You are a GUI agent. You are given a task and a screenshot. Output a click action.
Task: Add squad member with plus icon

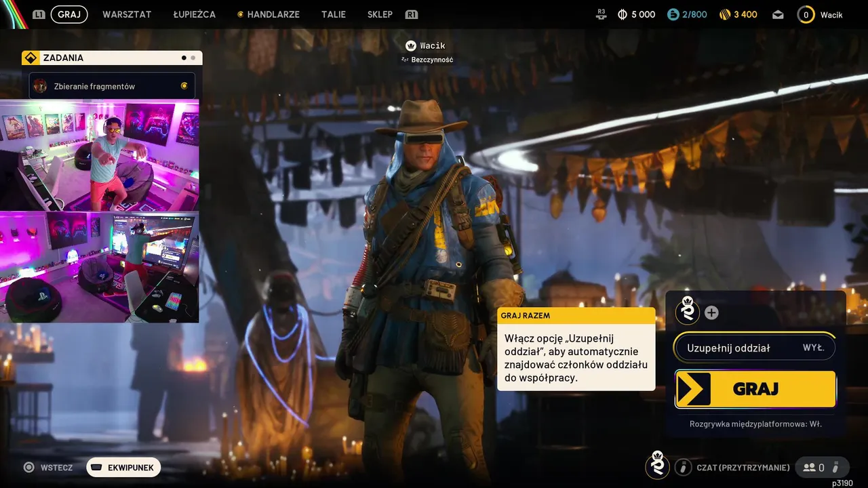tap(711, 312)
